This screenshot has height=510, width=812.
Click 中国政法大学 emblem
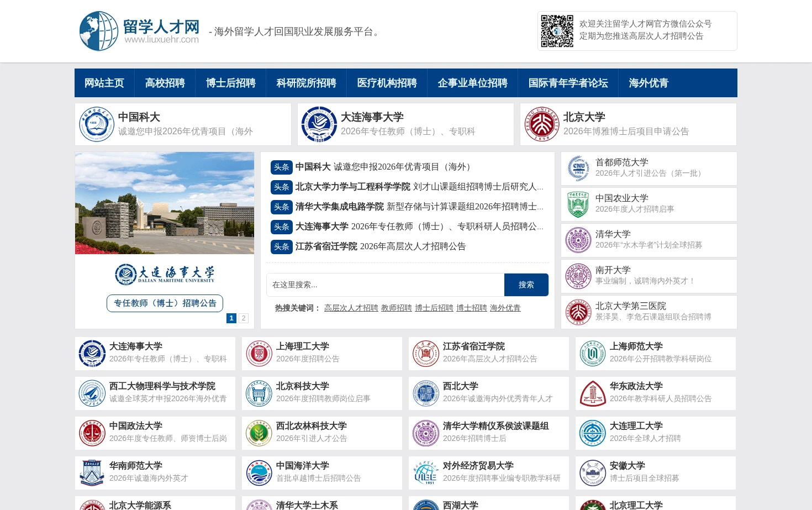pos(92,433)
